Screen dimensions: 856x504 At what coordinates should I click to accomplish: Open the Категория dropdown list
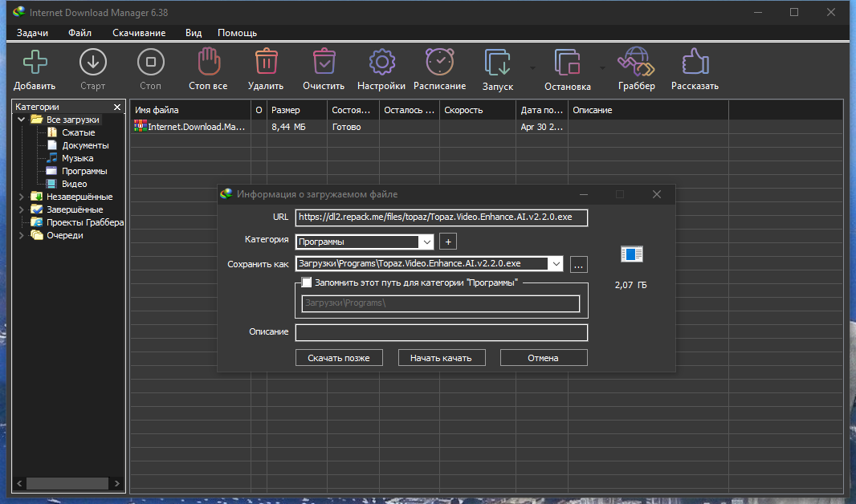tap(426, 242)
